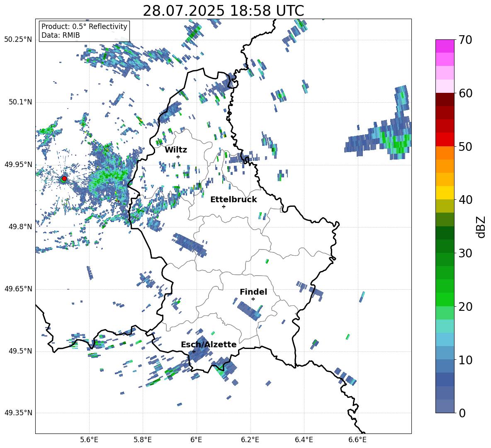Click the Ettelbruck city label

point(233,200)
